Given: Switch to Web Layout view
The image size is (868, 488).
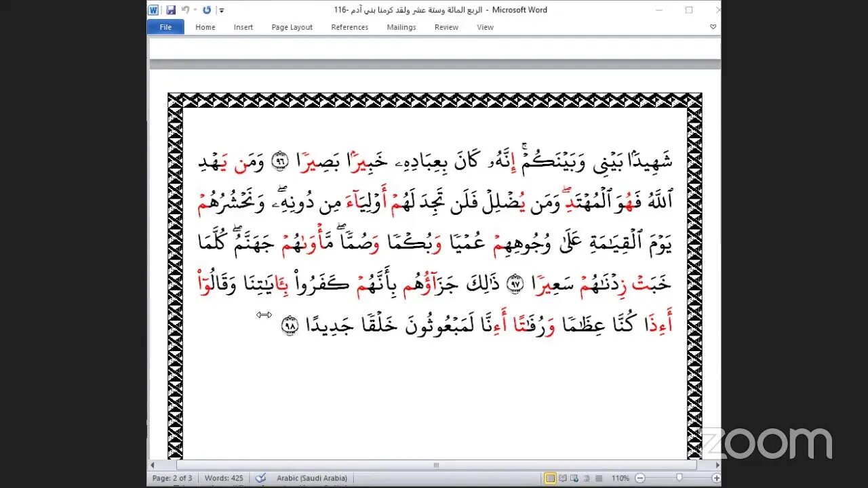Looking at the screenshot, I should click(x=576, y=478).
